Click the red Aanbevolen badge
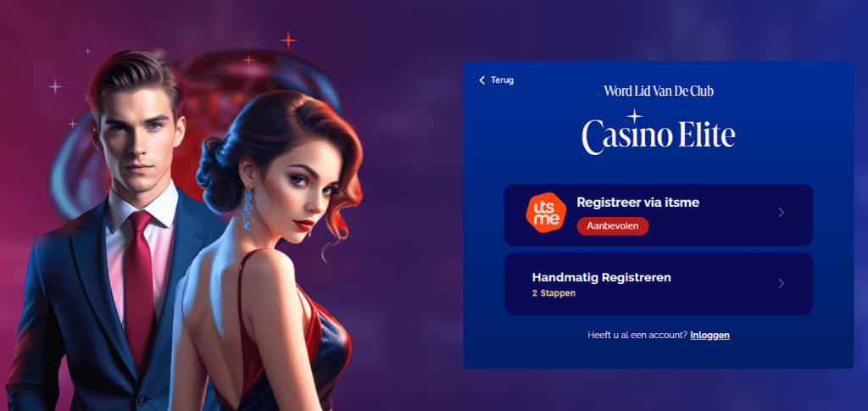868x411 pixels. [x=613, y=225]
